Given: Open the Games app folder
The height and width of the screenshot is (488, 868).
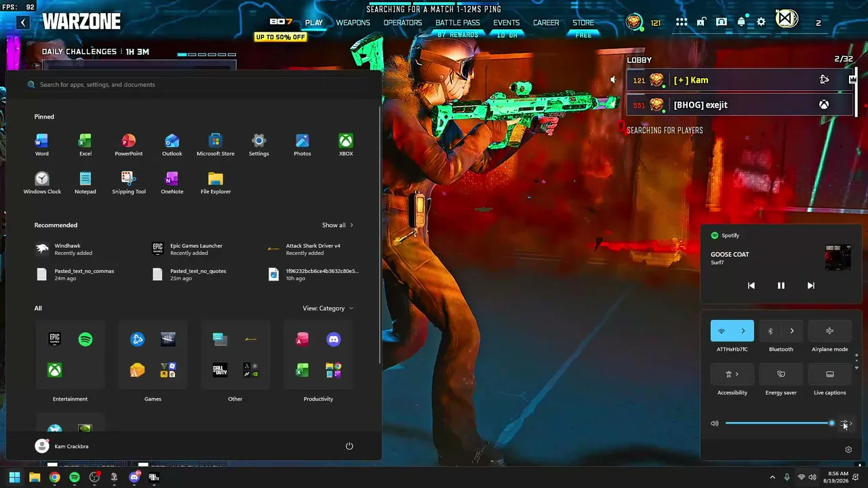Looking at the screenshot, I should tap(153, 355).
